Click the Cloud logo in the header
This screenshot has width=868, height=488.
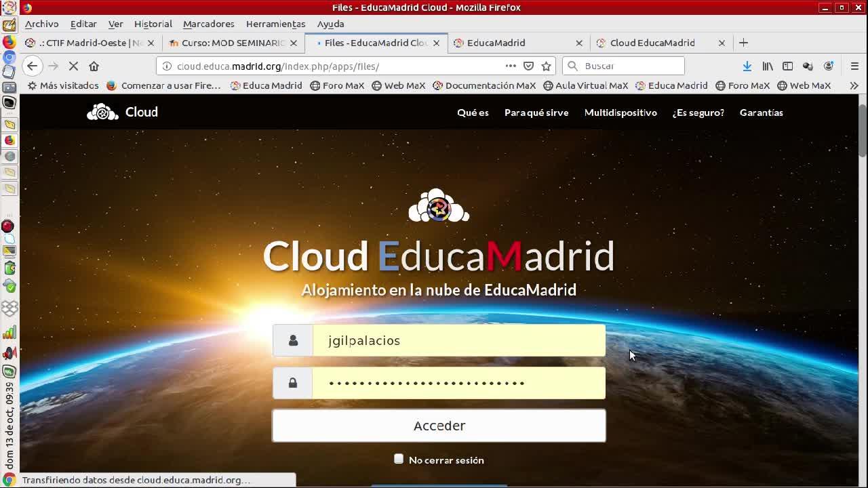pos(122,113)
